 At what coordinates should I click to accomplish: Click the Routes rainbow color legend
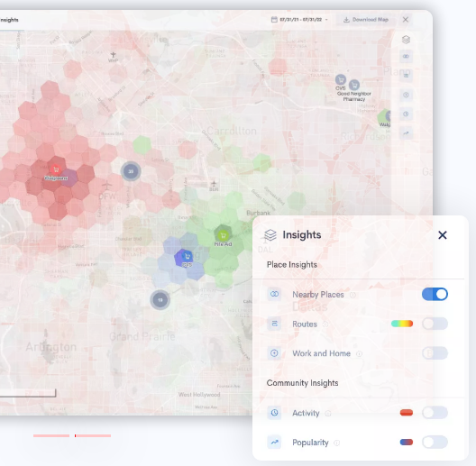[402, 324]
